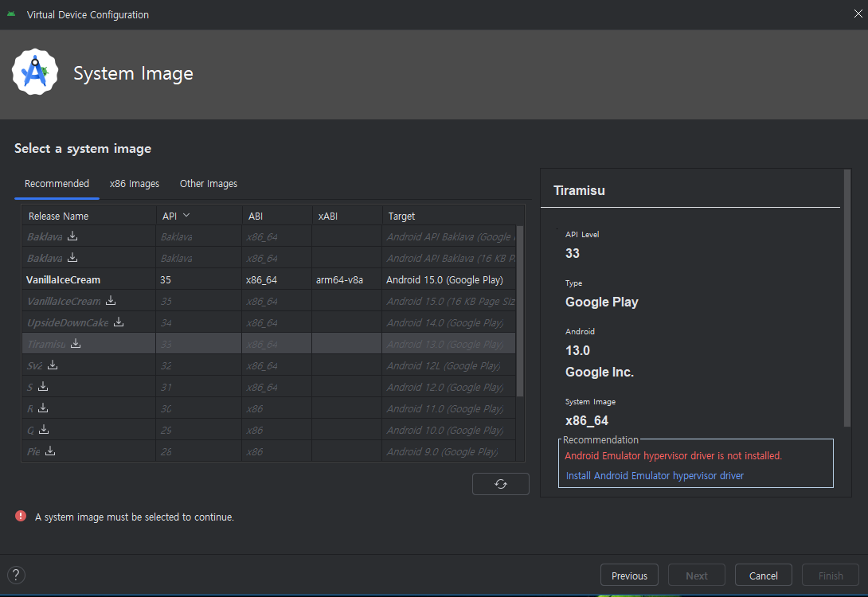Click the Next button
The width and height of the screenshot is (868, 597).
coord(697,576)
